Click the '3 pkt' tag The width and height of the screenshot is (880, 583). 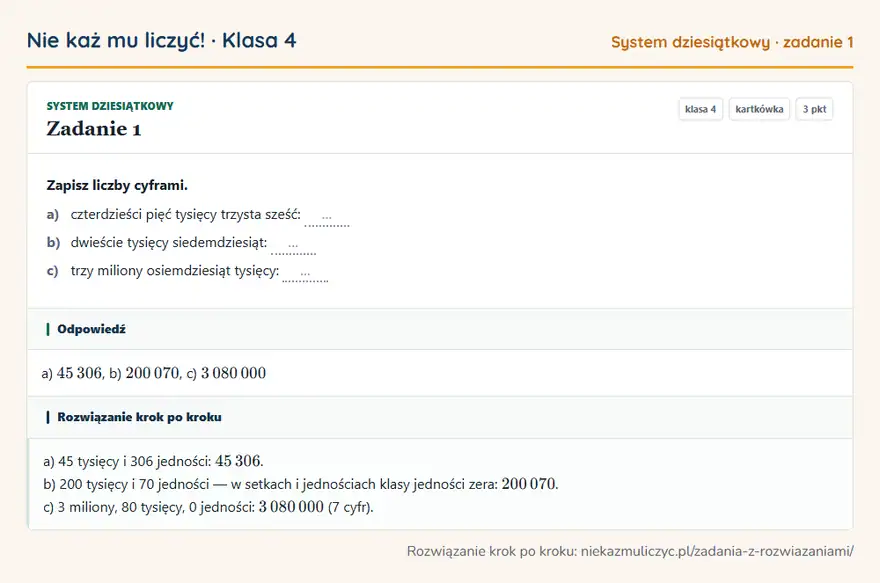tap(814, 109)
